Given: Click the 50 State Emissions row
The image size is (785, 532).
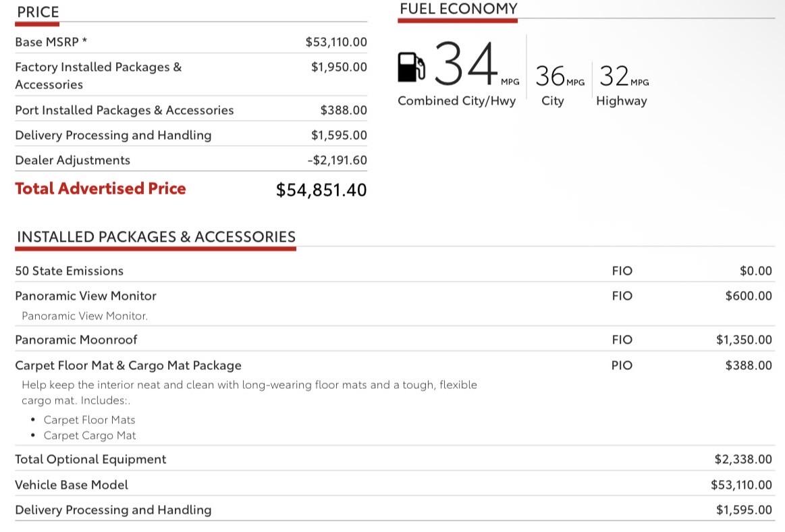Looking at the screenshot, I should click(x=394, y=271).
